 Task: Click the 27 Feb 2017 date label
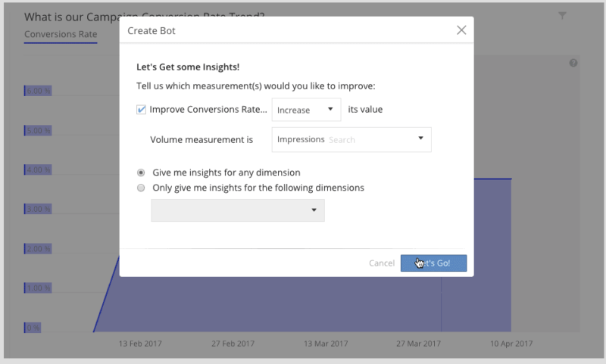[x=233, y=344]
